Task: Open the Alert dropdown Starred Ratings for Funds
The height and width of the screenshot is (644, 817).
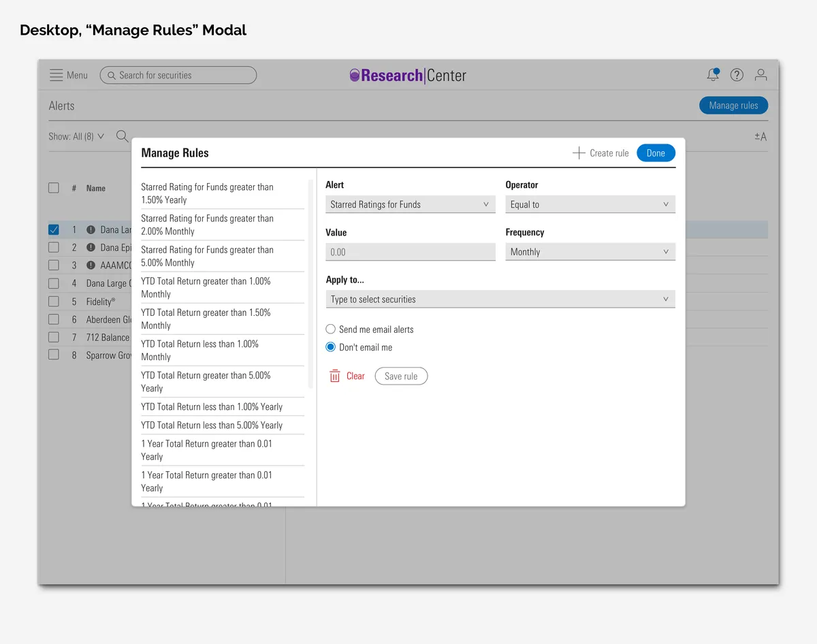Action: pyautogui.click(x=411, y=204)
